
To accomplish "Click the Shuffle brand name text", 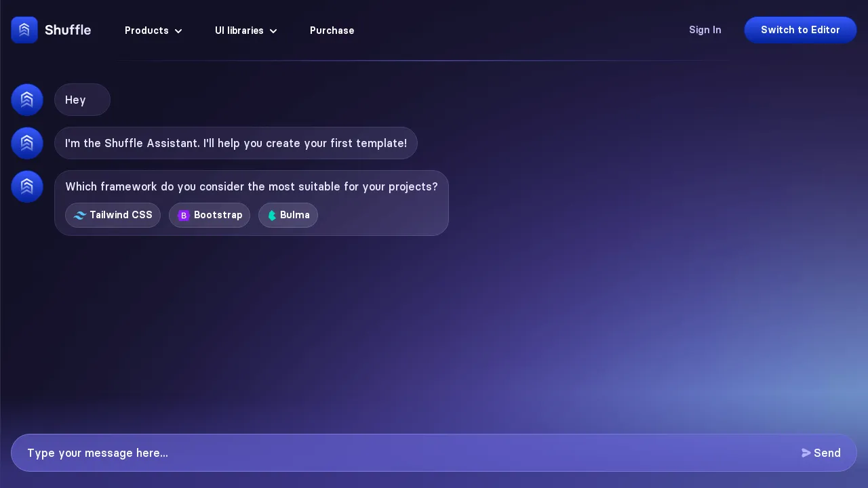I will coord(68,30).
